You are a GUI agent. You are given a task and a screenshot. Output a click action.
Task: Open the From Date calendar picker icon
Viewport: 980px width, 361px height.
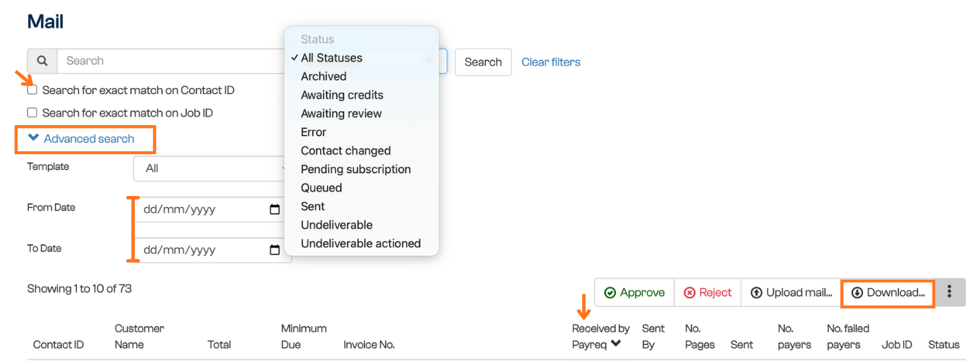click(x=275, y=210)
